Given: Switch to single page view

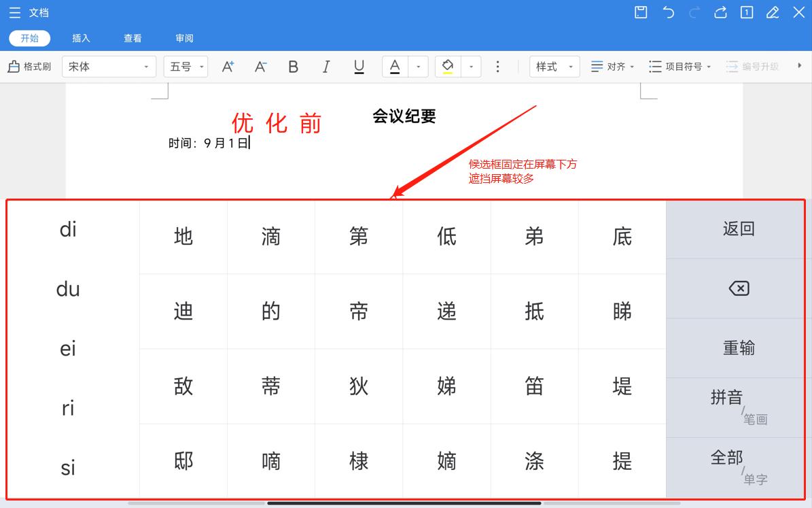Looking at the screenshot, I should [x=745, y=12].
